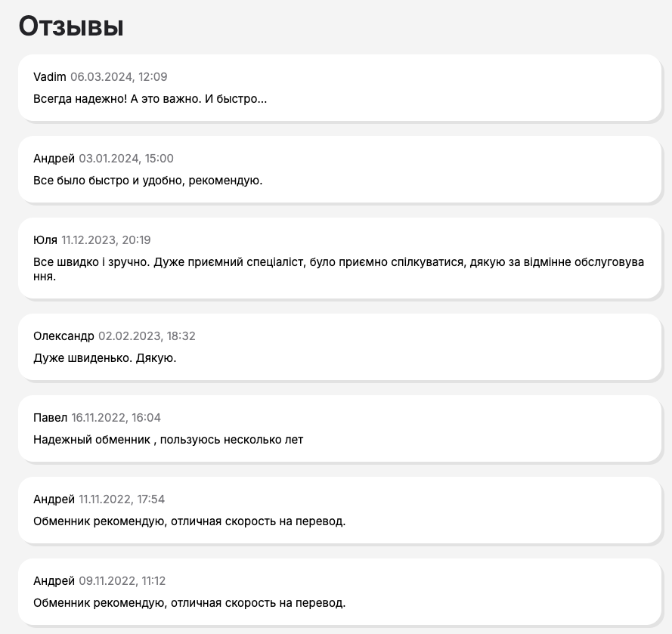Click the timestamp 11.11.2022, 17:54
The image size is (672, 634).
122,499
